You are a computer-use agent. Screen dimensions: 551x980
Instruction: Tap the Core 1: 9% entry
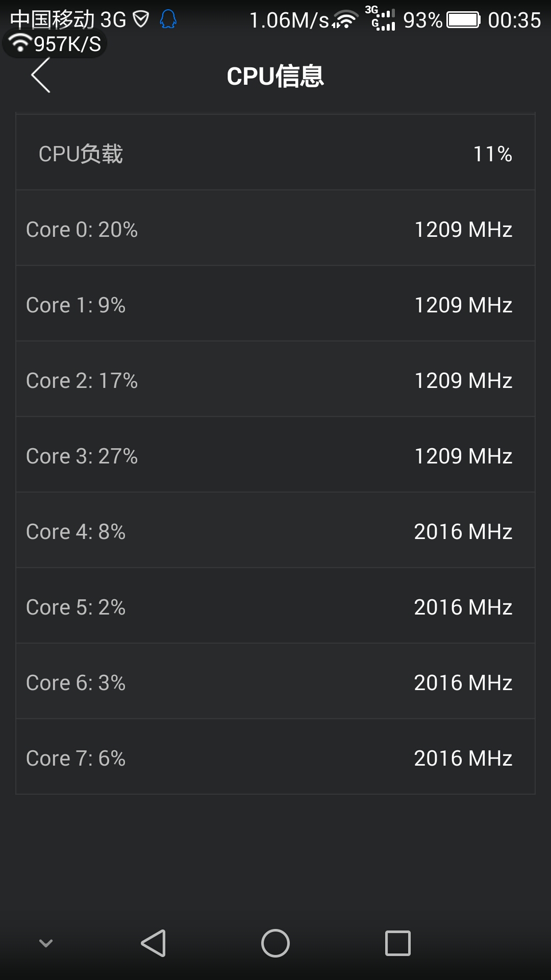275,305
